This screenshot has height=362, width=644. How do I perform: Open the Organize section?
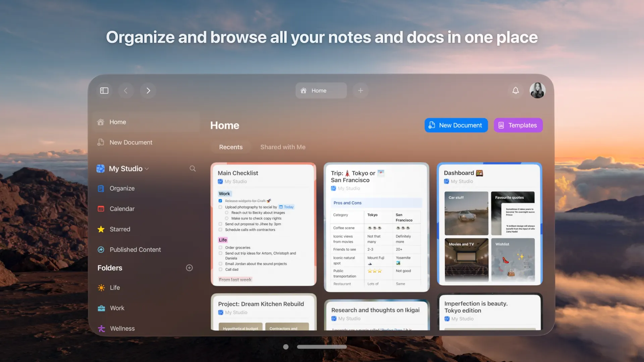(x=122, y=188)
